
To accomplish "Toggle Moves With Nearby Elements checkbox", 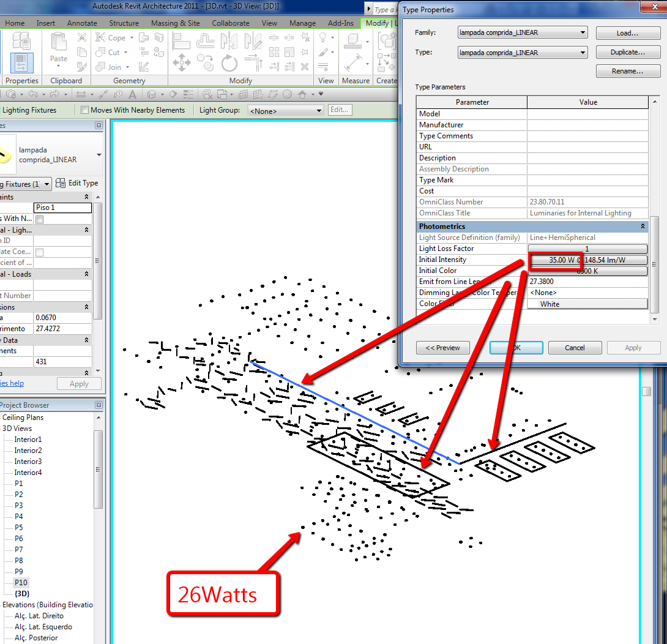I will 84,110.
